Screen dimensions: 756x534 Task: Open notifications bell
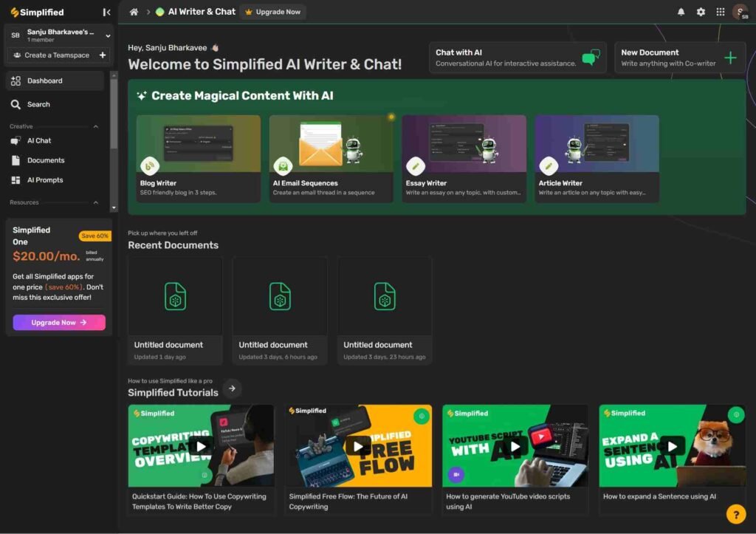tap(681, 12)
